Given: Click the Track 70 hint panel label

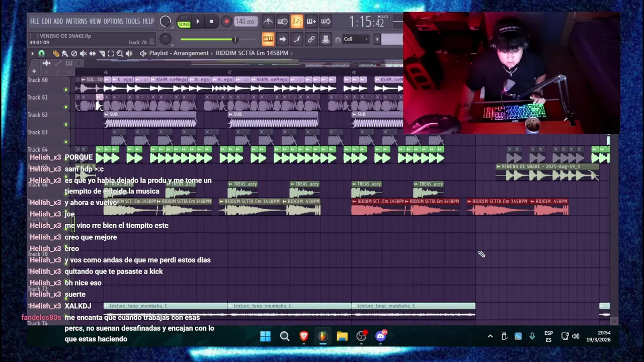Looking at the screenshot, I should coord(137,43).
